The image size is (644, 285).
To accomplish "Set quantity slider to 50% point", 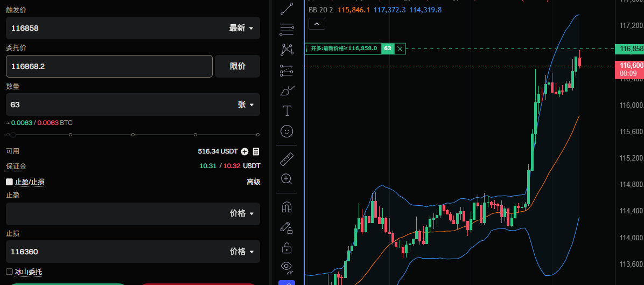I will click(133, 135).
